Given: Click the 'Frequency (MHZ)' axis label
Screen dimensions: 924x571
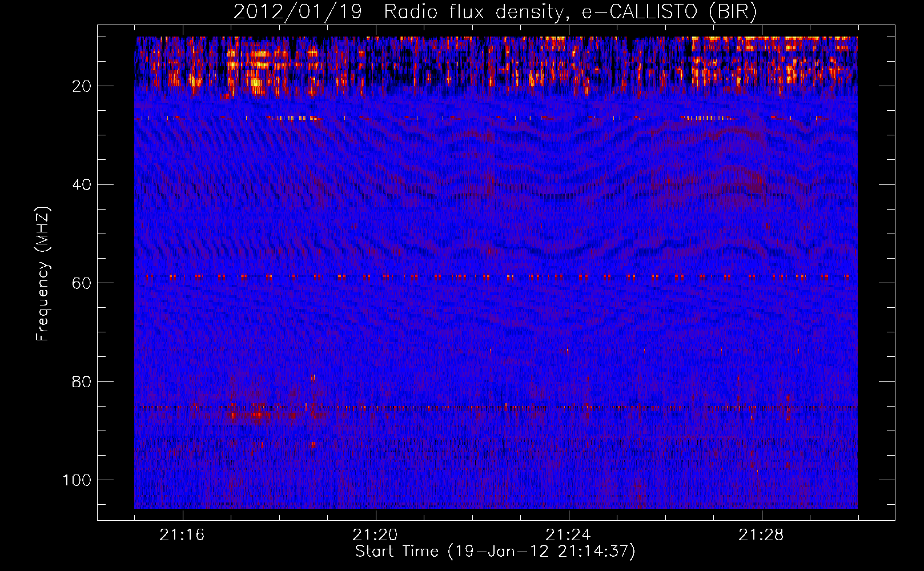Looking at the screenshot, I should (x=43, y=274).
